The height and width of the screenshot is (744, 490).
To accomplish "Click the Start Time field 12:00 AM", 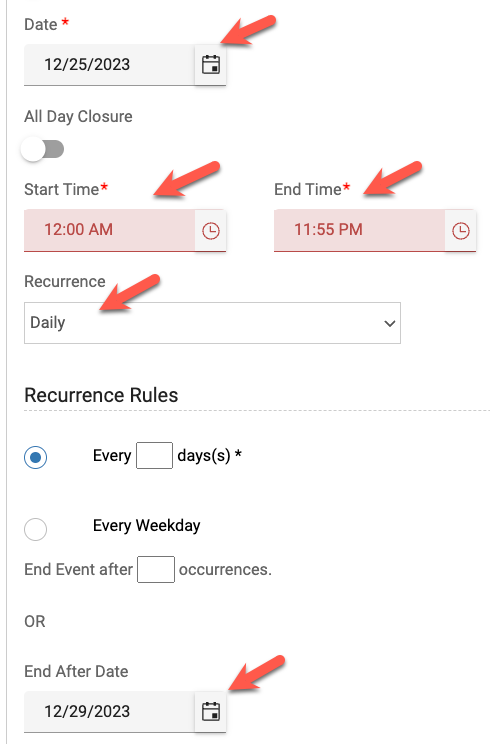I will click(110, 231).
